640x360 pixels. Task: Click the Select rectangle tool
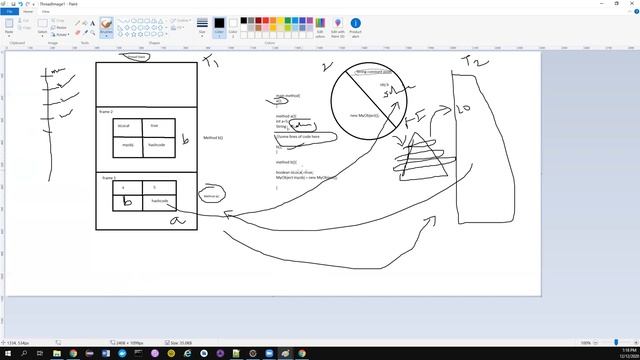point(42,24)
